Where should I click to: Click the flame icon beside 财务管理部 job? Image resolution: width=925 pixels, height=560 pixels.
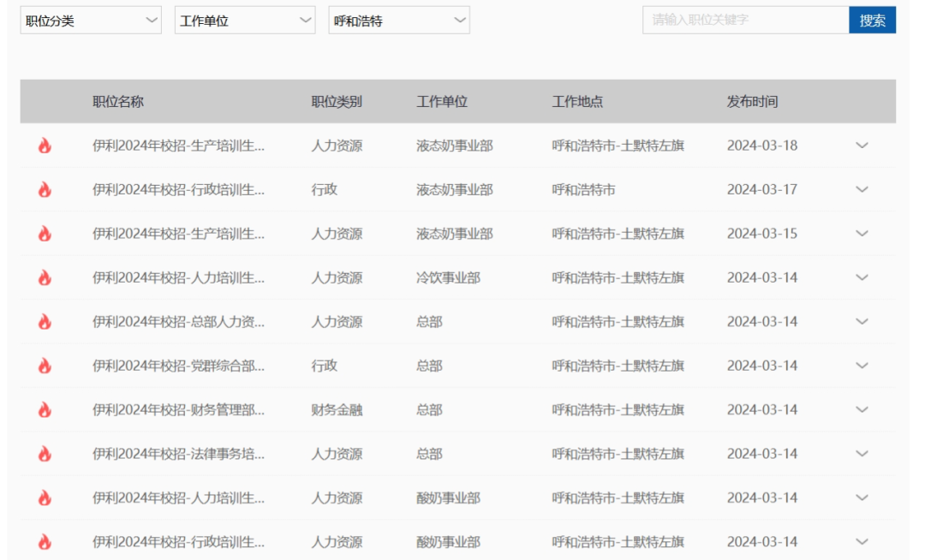[45, 409]
